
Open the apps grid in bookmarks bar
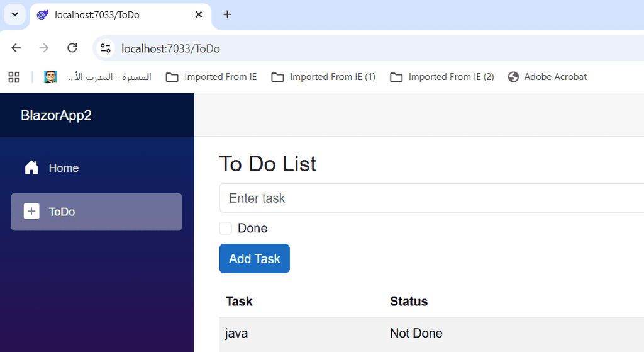click(x=14, y=77)
